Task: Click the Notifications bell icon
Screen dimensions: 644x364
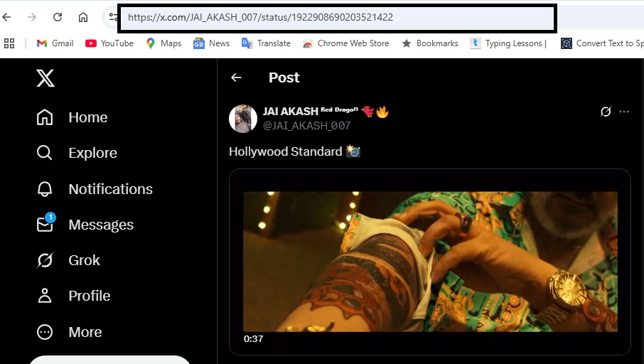Action: pyautogui.click(x=45, y=189)
